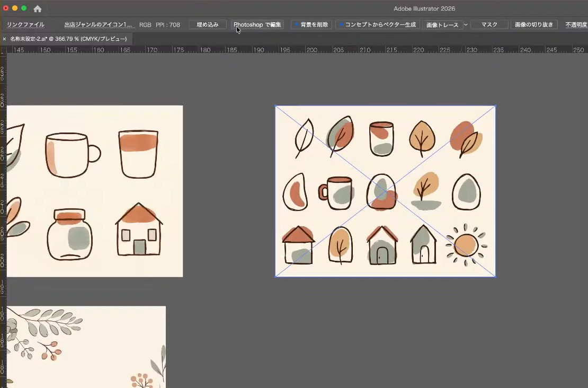Remove background with 背景を削除
This screenshot has width=588, height=388.
311,24
